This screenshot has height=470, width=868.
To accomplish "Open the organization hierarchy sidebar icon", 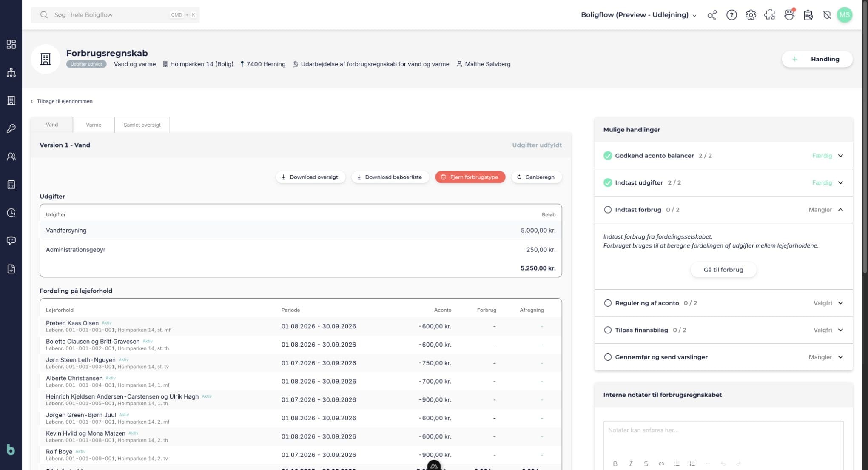I will point(11,72).
